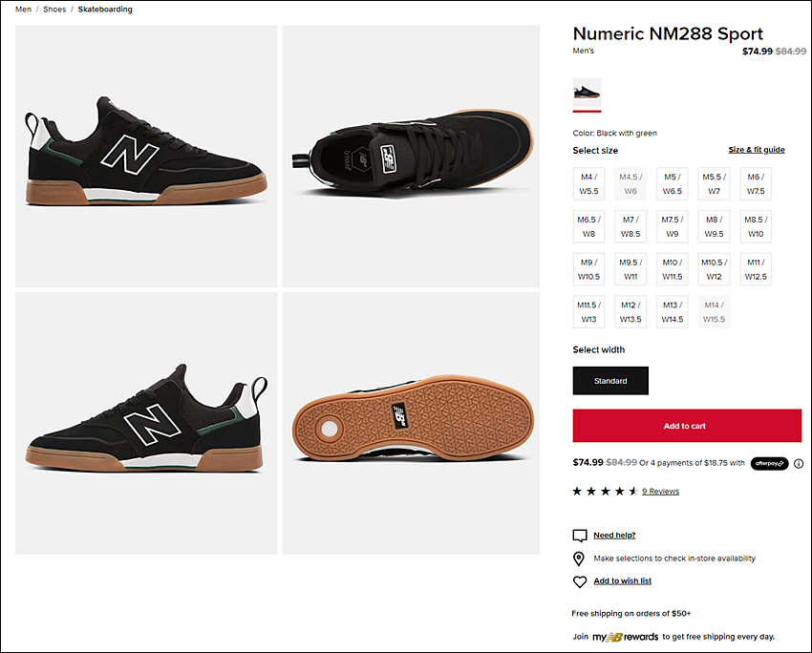
Task: Click the myNB rewards logo
Action: coord(625,637)
